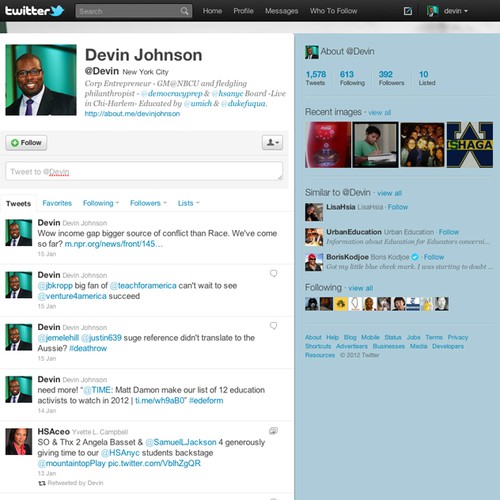The image size is (500, 500).
Task: Open the about.me/devinjohnson link
Action: pyautogui.click(x=132, y=114)
